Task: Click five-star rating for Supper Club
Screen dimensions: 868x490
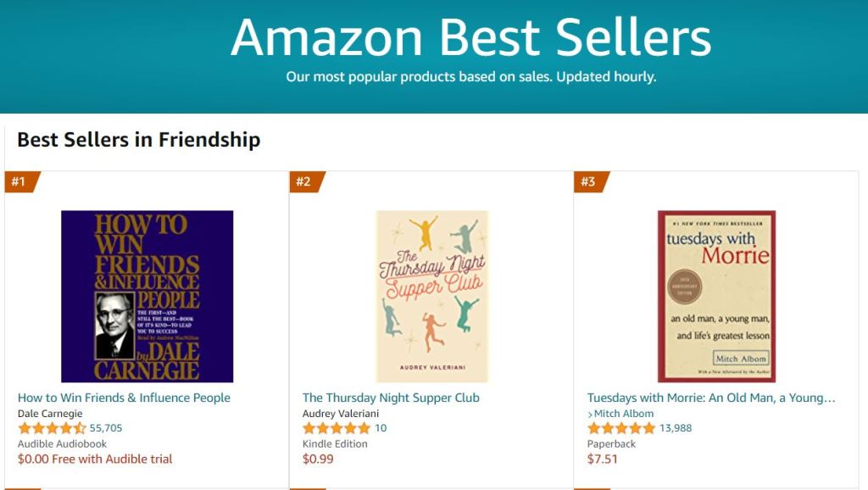Action: (x=337, y=428)
